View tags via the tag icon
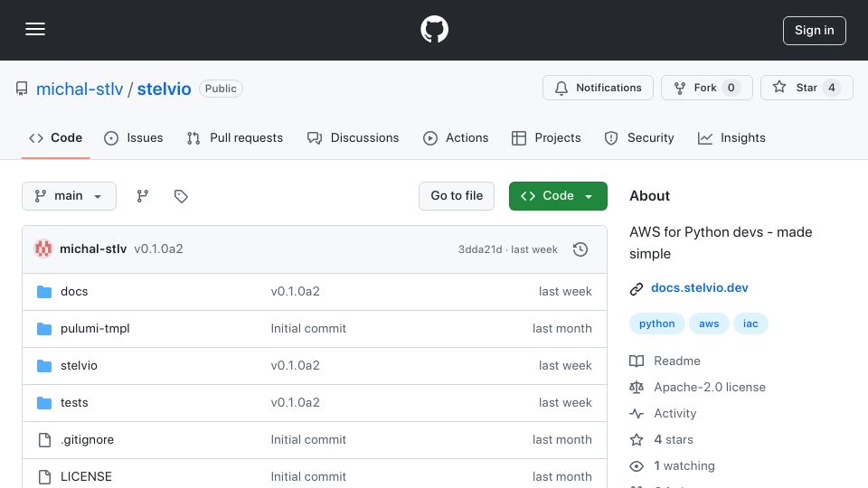This screenshot has width=868, height=488. point(181,196)
